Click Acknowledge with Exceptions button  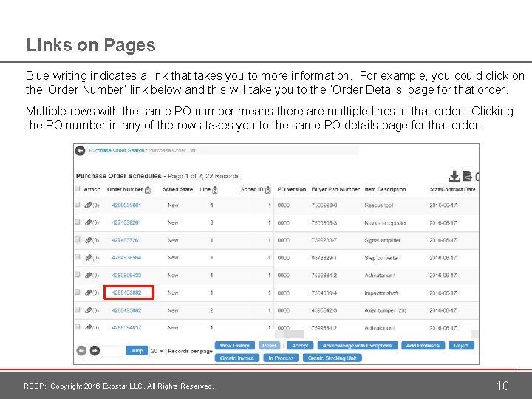(x=358, y=345)
